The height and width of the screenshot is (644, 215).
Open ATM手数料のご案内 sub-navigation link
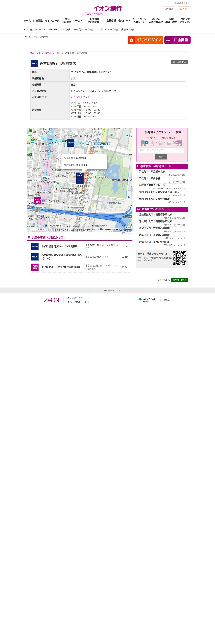83,29
